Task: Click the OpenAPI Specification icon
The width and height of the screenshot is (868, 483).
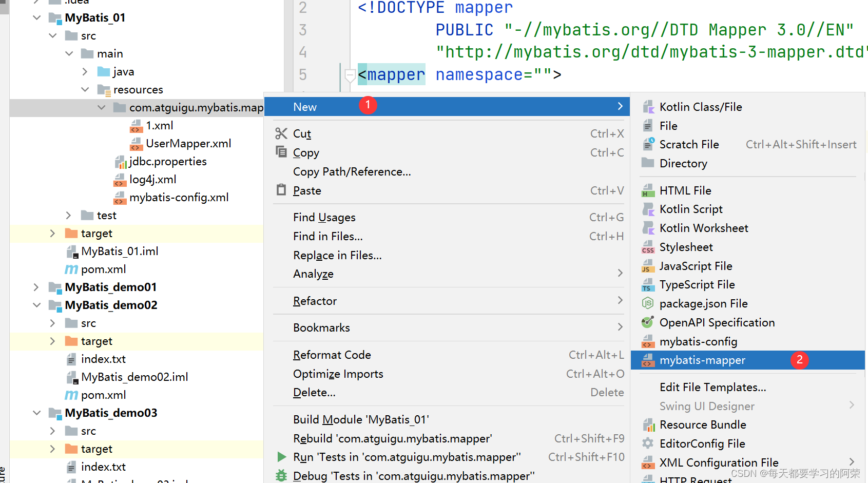Action: tap(648, 322)
